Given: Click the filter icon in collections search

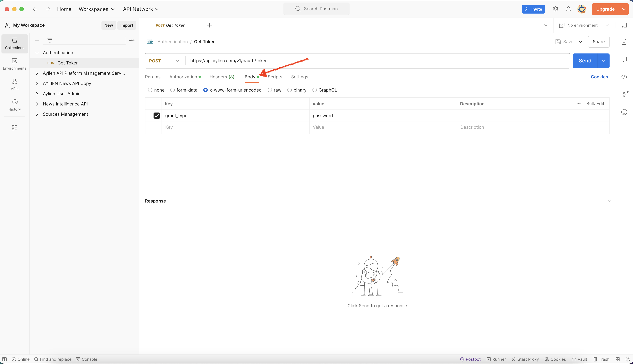Looking at the screenshot, I should click(50, 40).
